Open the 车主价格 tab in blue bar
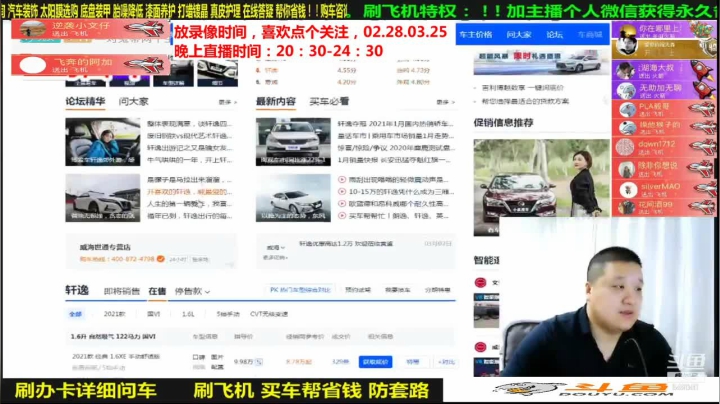Image resolution: width=720 pixels, height=404 pixels. (x=476, y=34)
